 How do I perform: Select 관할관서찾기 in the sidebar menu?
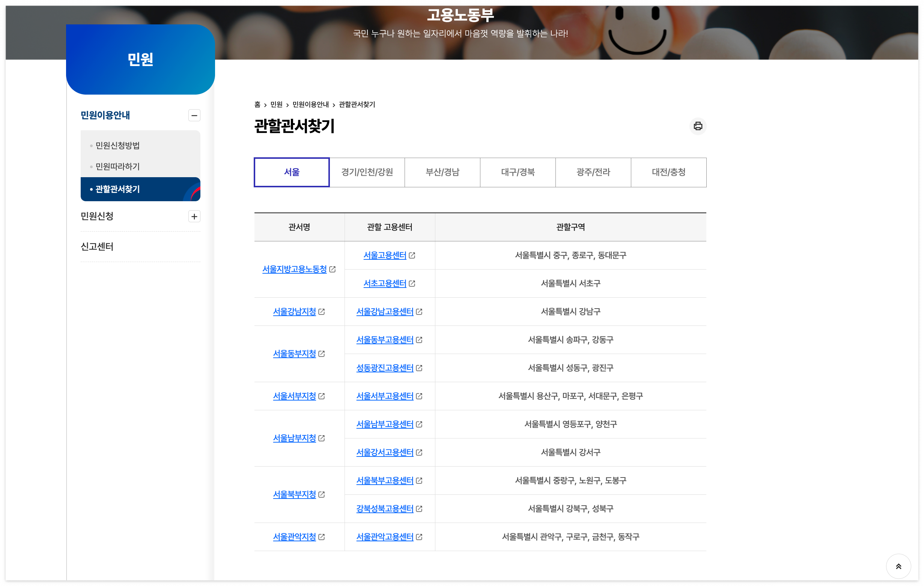[x=117, y=189]
